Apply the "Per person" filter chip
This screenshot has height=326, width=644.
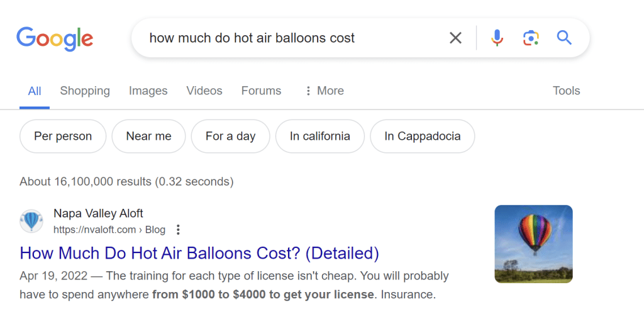[63, 136]
